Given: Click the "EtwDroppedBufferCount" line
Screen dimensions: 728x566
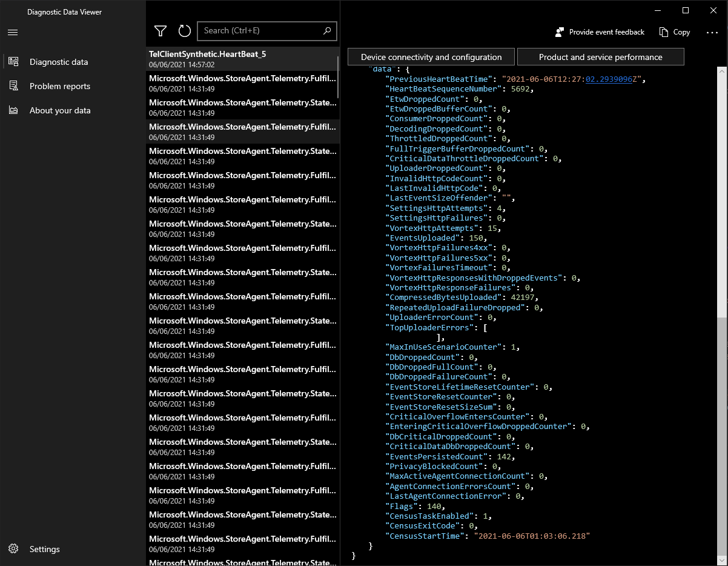Looking at the screenshot, I should pos(448,109).
